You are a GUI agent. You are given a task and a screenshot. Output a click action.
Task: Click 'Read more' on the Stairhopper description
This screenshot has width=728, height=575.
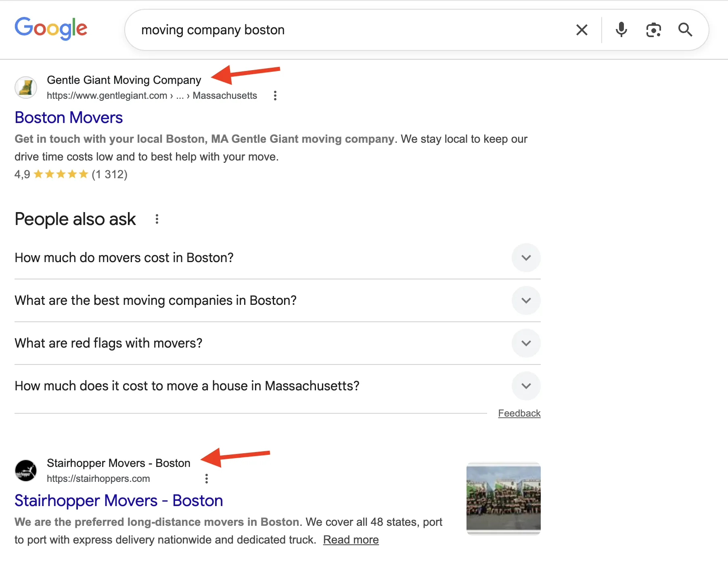(351, 540)
